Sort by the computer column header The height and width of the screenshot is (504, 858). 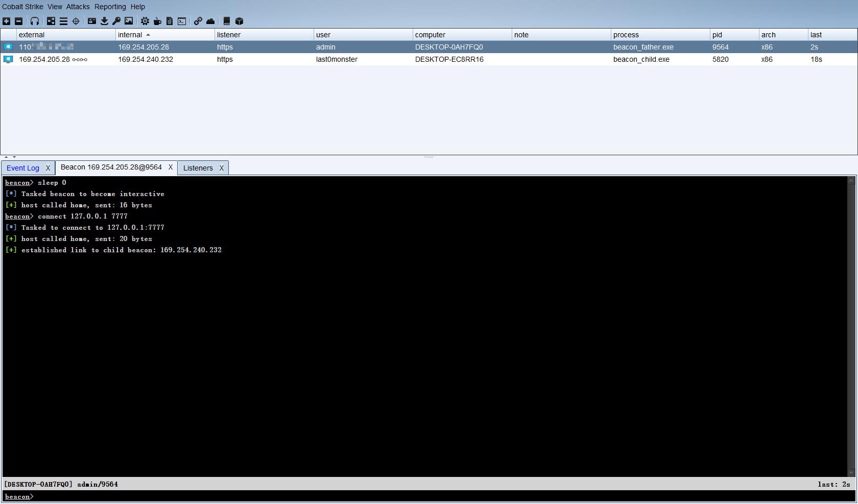(463, 35)
